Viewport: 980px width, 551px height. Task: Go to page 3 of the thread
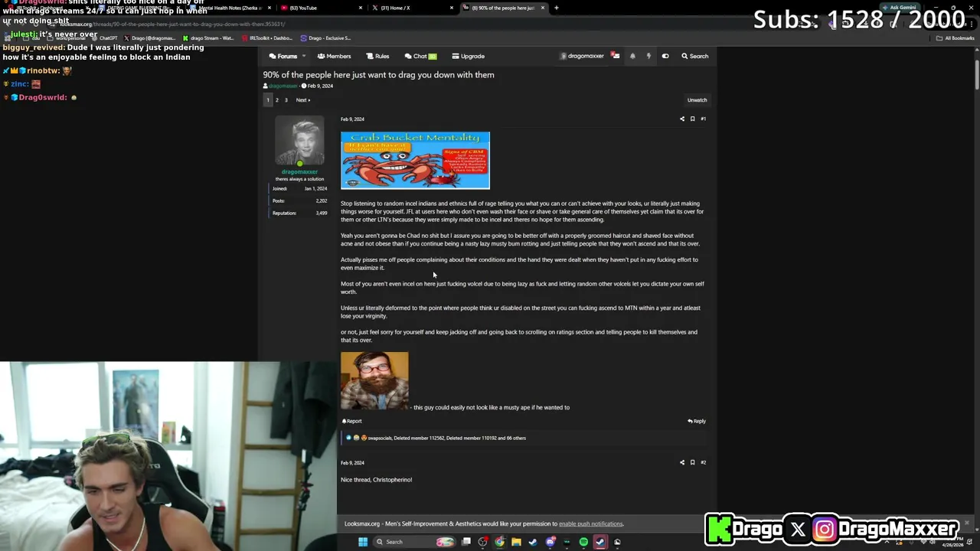pos(286,100)
